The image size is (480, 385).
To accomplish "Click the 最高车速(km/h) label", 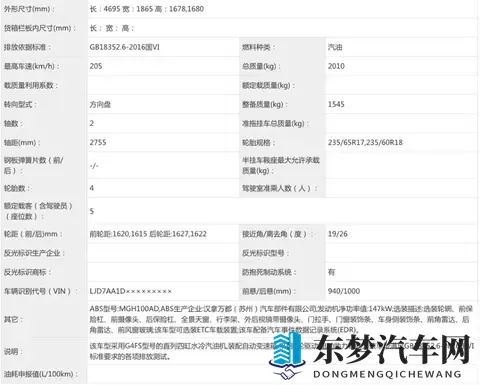I will 31,66.
